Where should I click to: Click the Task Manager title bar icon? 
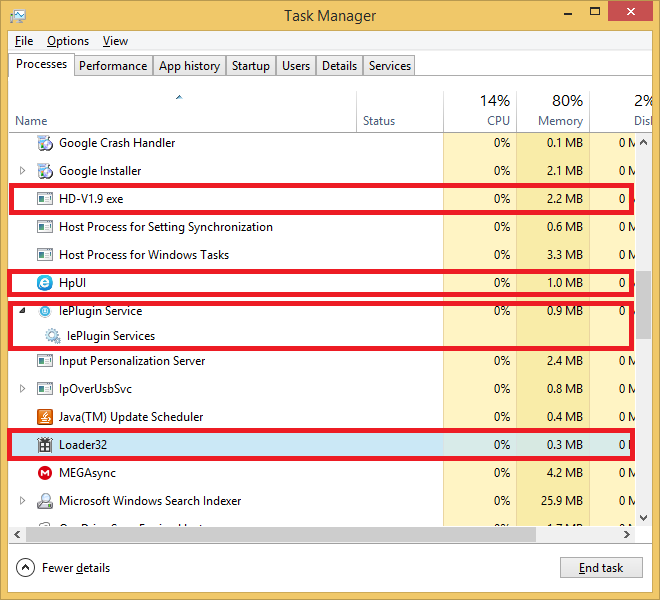pos(18,16)
